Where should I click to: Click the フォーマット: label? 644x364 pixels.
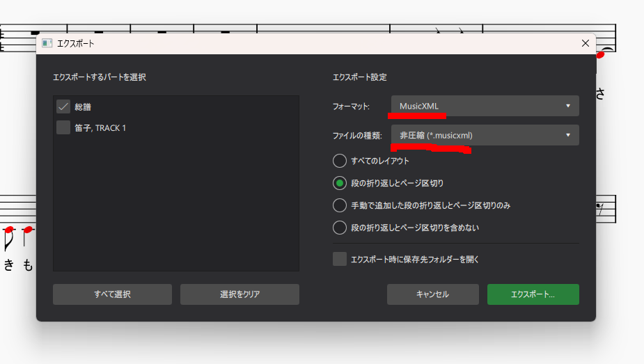(351, 106)
